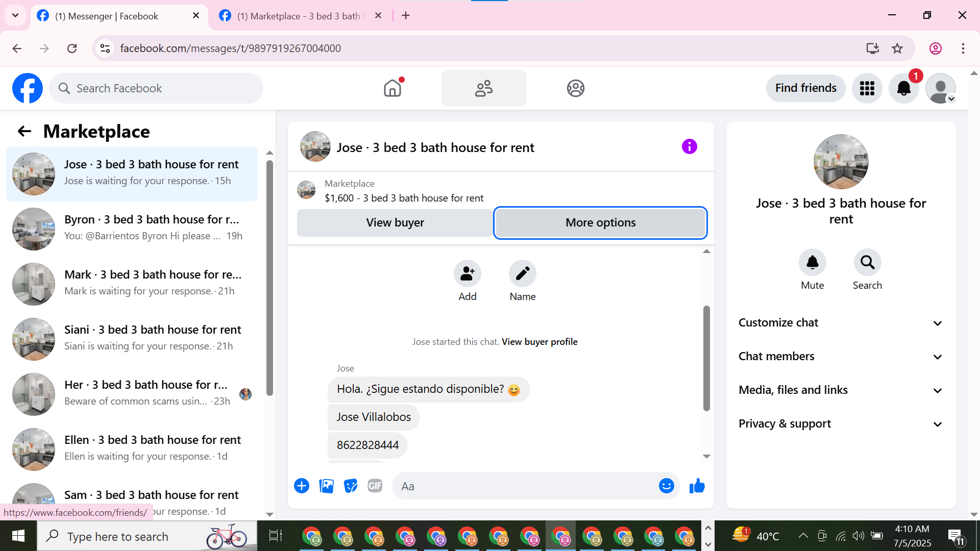Open the Friends icon in top navigation
Viewport: 980px width, 551px height.
point(484,88)
